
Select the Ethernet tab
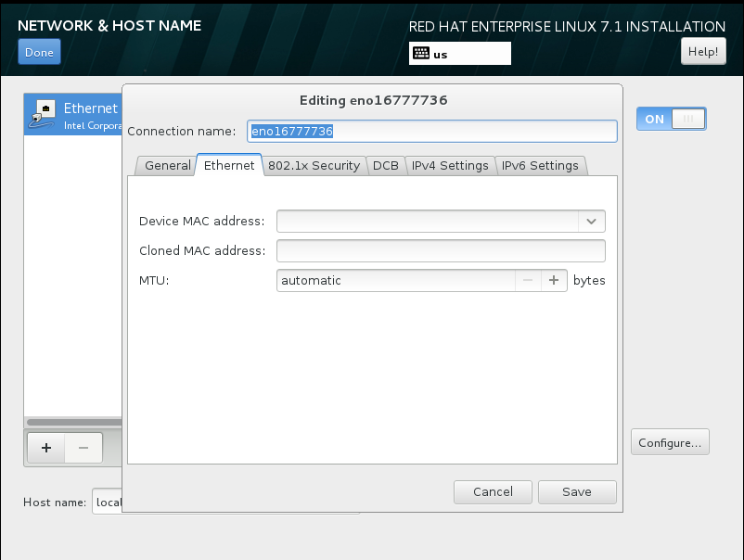[x=229, y=165]
